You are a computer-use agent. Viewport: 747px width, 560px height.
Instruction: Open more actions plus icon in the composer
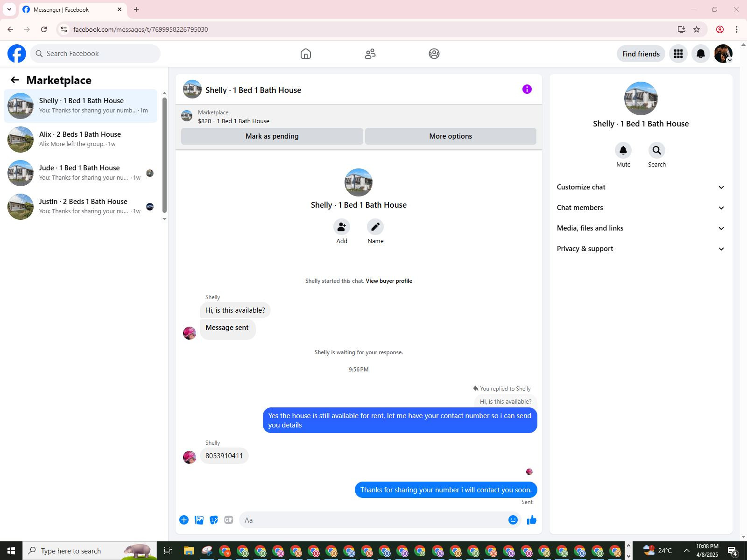tap(184, 520)
